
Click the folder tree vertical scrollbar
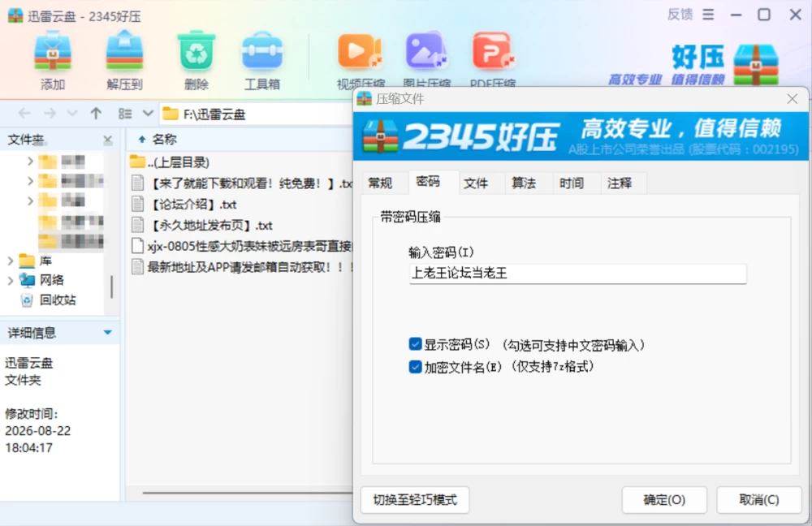[111, 287]
